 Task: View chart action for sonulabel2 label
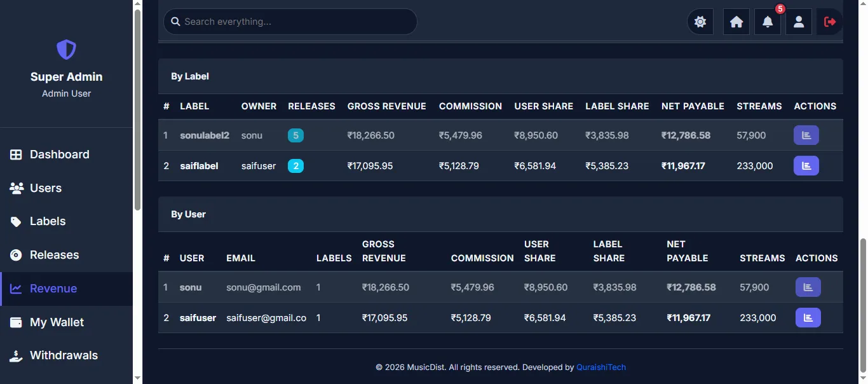806,135
